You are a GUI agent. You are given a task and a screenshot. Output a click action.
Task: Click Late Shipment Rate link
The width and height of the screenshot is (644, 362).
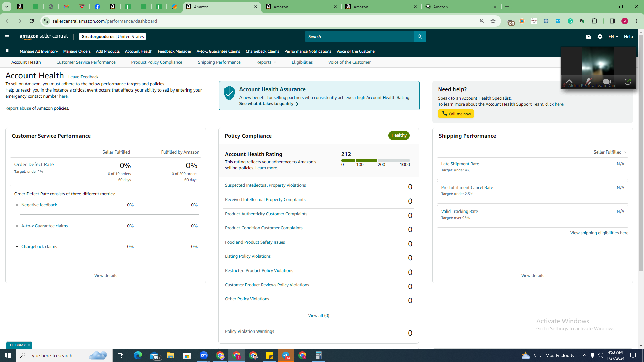click(x=460, y=164)
